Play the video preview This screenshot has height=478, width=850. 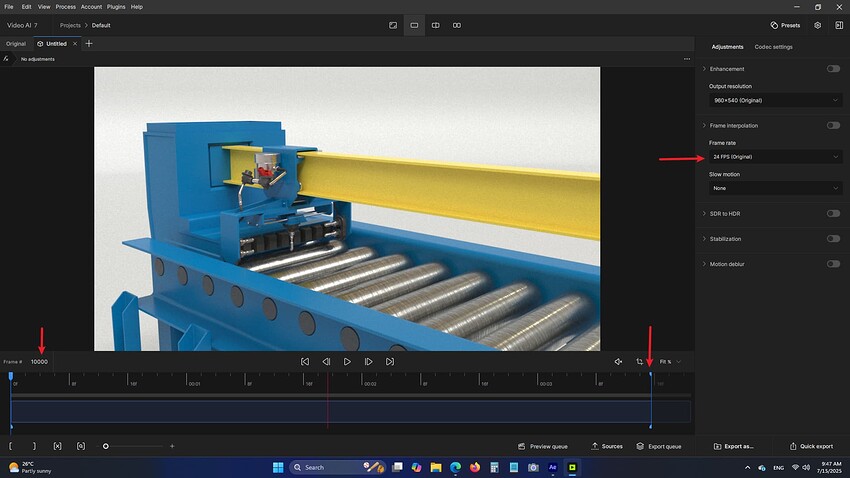pyautogui.click(x=347, y=361)
